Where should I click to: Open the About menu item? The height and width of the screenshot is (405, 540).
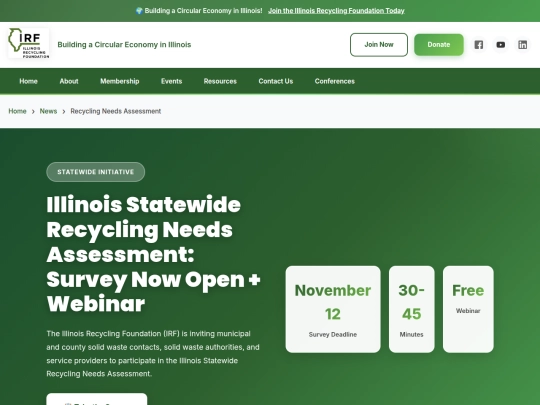(69, 81)
